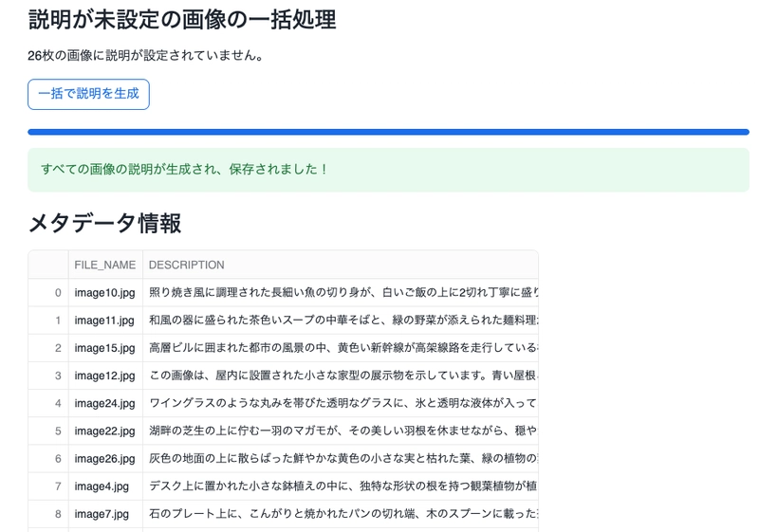Image resolution: width=759 pixels, height=532 pixels.
Task: Click the description cell for image10.jpg
Action: click(x=341, y=293)
